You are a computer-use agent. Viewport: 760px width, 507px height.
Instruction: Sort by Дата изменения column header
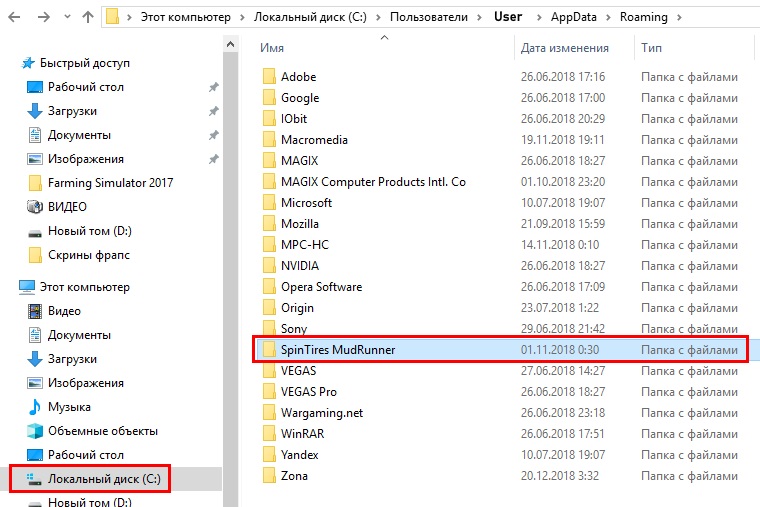(565, 48)
